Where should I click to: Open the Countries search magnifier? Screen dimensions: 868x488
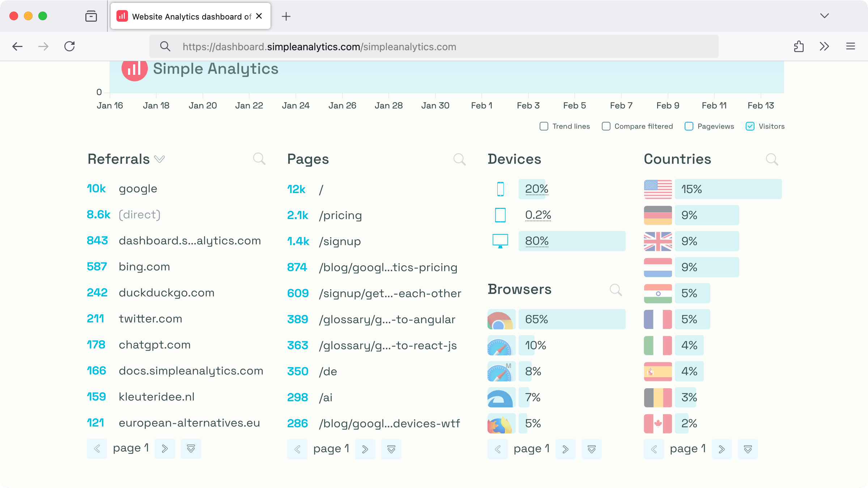(x=772, y=159)
